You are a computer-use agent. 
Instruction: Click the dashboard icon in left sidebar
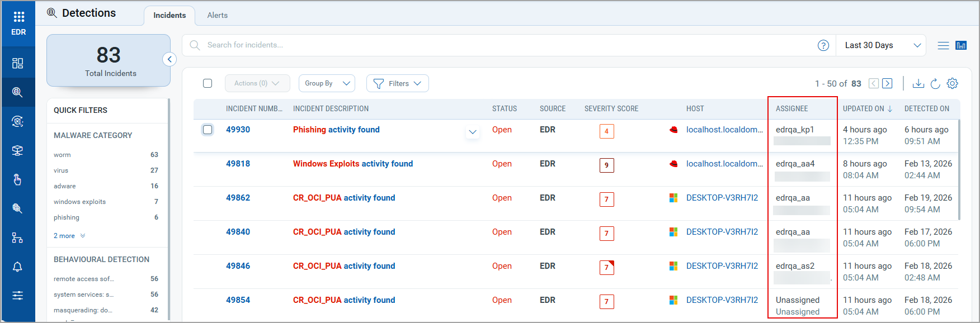click(18, 63)
